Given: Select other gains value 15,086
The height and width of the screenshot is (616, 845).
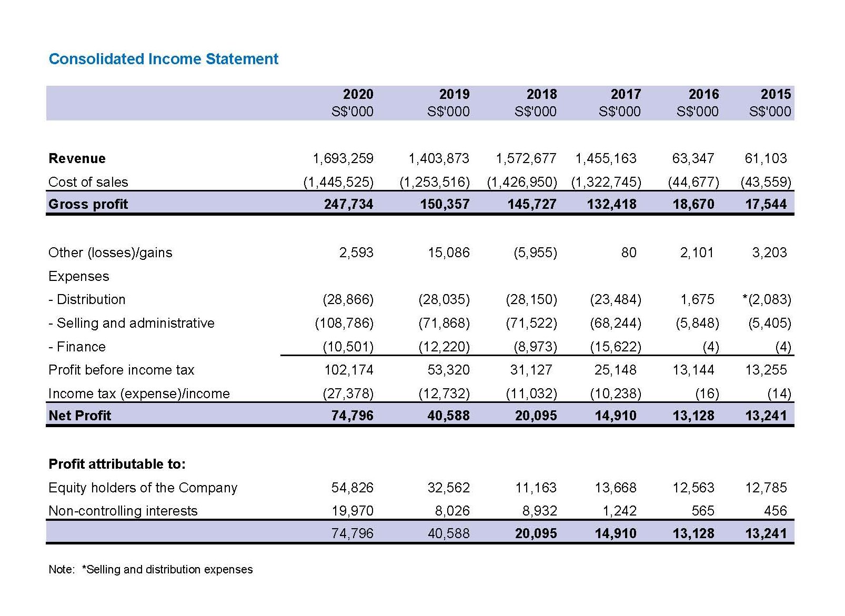Looking at the screenshot, I should [x=449, y=253].
